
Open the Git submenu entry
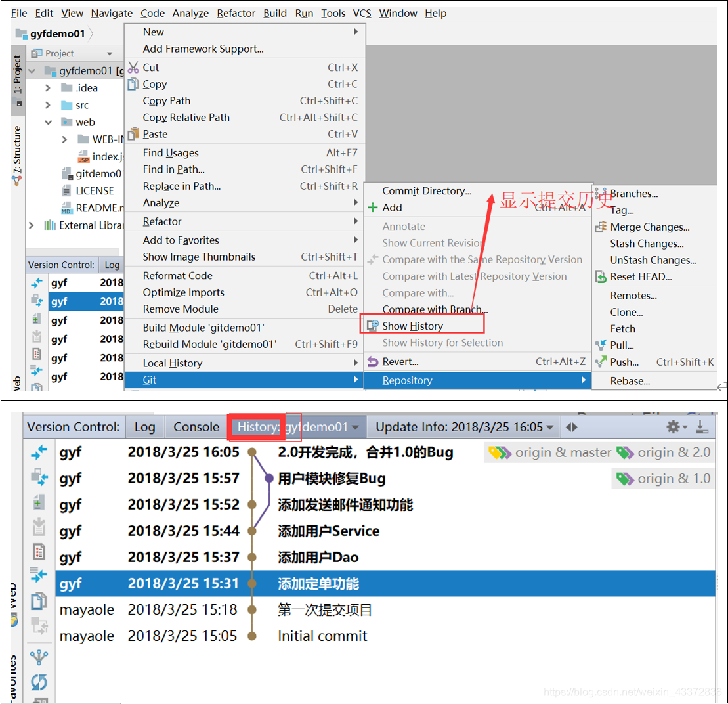coord(245,380)
